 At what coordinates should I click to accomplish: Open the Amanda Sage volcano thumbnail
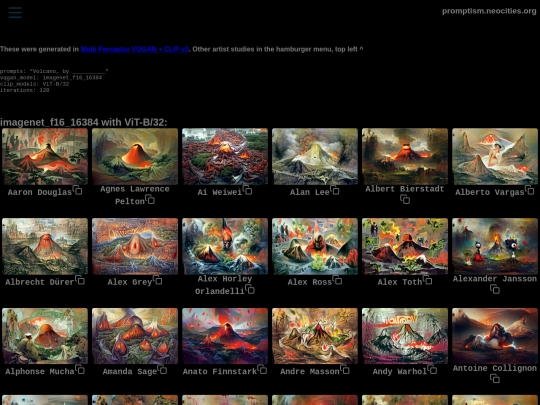click(x=135, y=336)
